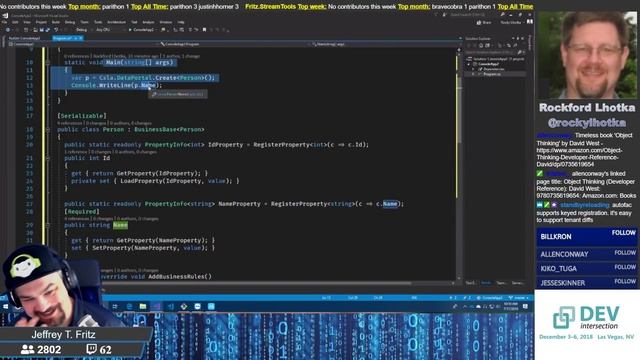The height and width of the screenshot is (360, 640).
Task: Place cursor on NameProperty declaration
Action: (x=239, y=204)
